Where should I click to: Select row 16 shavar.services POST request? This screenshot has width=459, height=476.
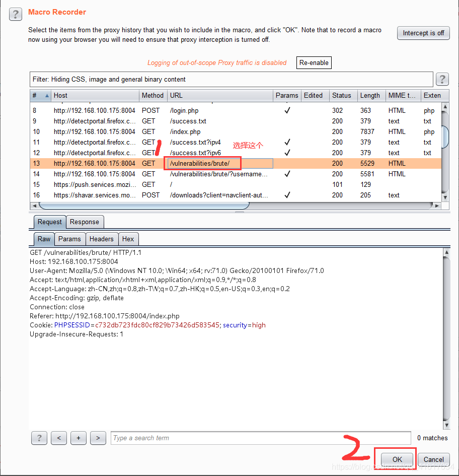(236, 195)
